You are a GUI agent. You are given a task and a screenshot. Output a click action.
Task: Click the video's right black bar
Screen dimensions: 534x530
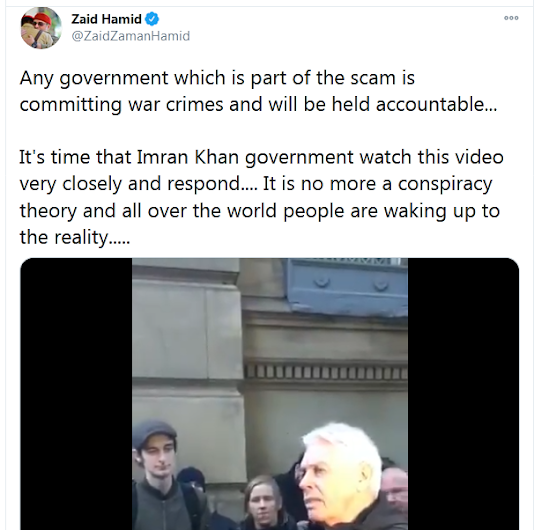click(464, 394)
